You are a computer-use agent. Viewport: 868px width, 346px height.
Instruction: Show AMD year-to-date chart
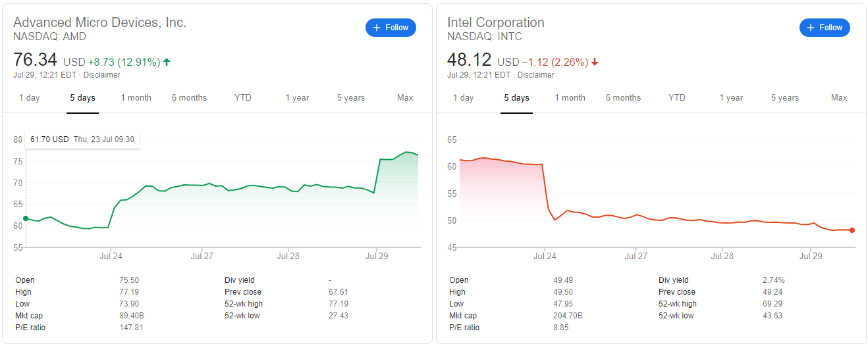[x=243, y=98]
